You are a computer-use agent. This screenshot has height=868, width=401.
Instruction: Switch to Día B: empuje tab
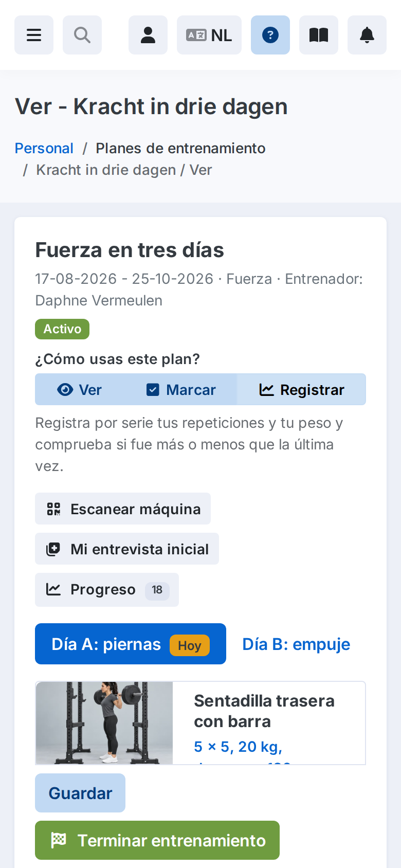coord(296,644)
